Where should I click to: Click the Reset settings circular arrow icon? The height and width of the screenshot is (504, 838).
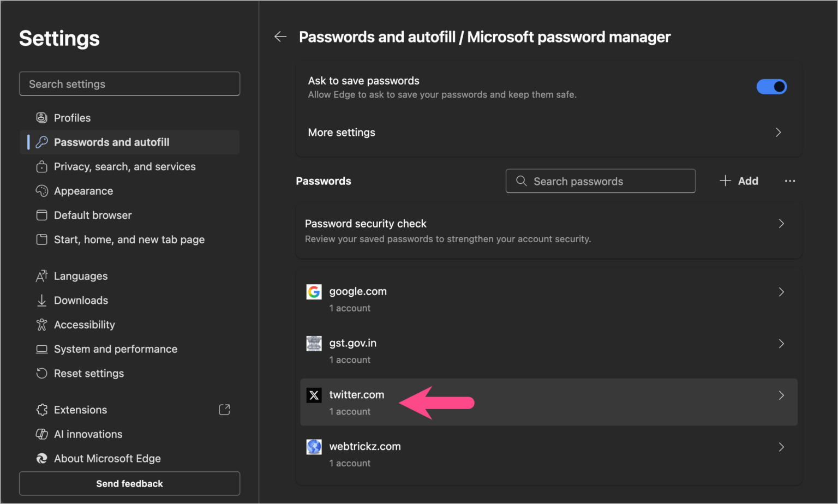pos(42,373)
